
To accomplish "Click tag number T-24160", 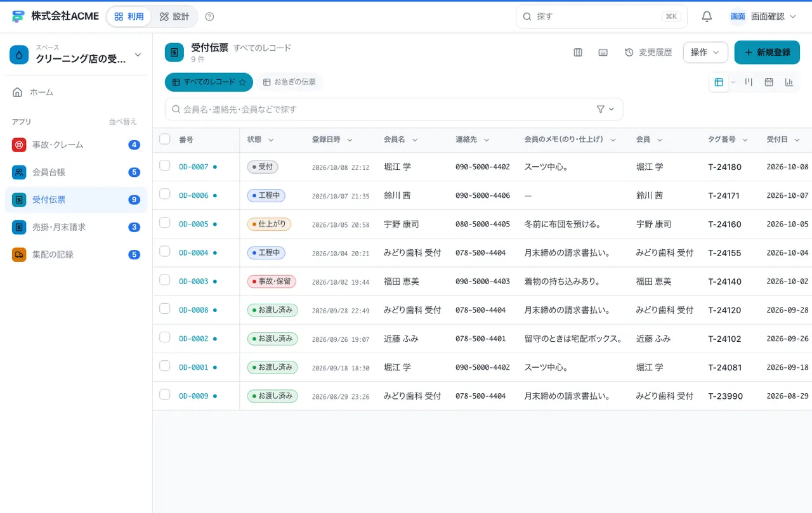I will pyautogui.click(x=724, y=224).
